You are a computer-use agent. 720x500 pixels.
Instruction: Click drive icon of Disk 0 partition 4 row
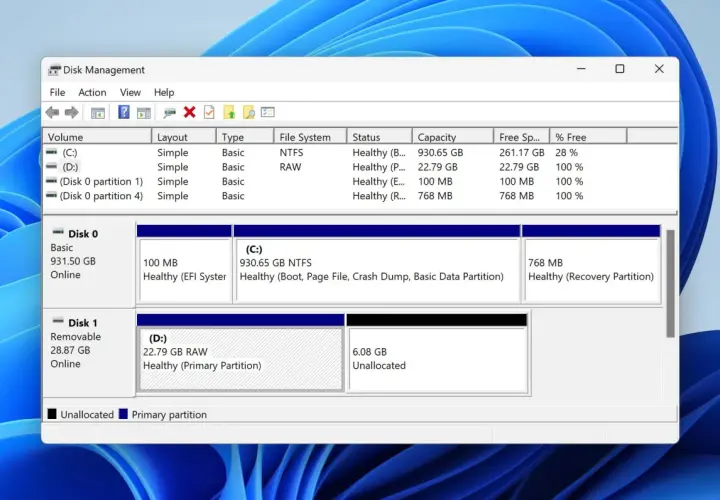[52, 195]
